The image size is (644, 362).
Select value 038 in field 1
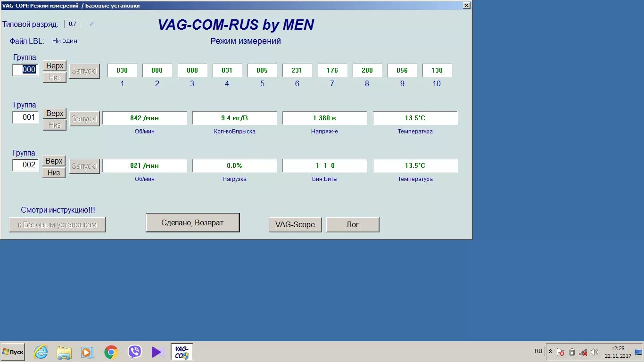coord(122,70)
